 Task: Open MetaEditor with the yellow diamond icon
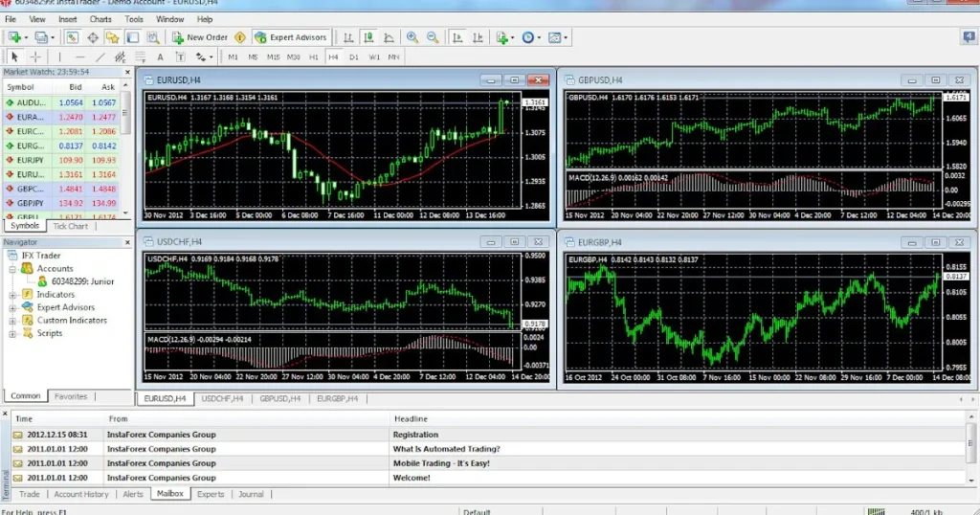240,37
